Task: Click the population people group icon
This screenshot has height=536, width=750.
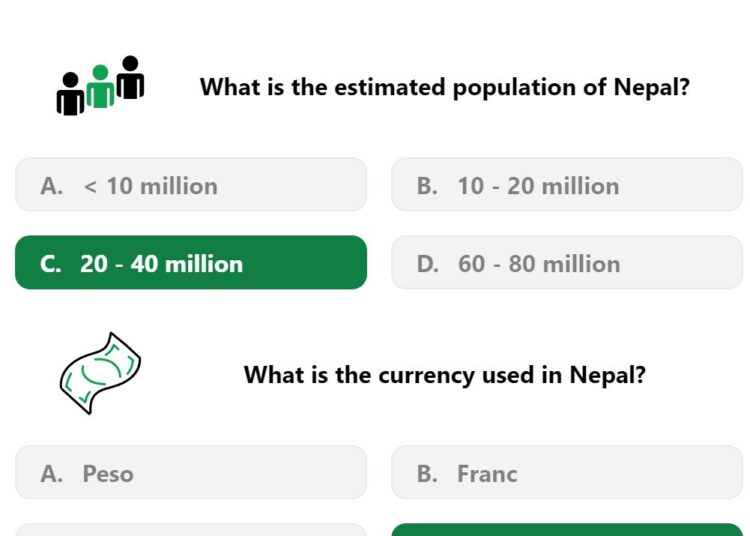Action: [100, 86]
